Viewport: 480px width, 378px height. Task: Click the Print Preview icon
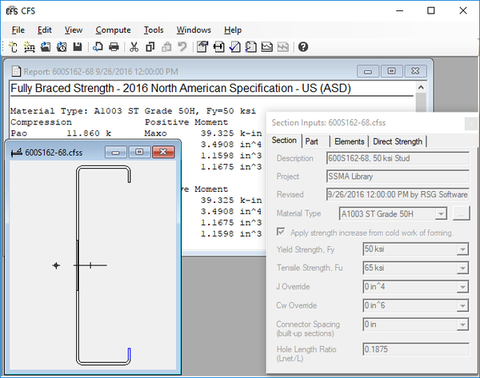click(x=98, y=47)
